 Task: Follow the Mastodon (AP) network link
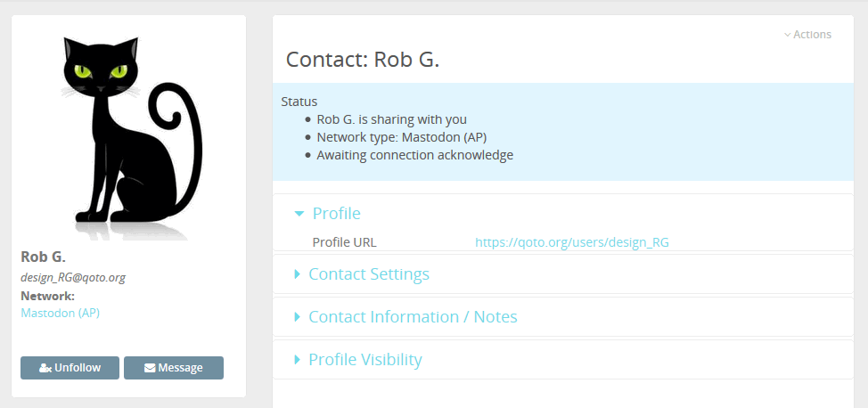(61, 313)
